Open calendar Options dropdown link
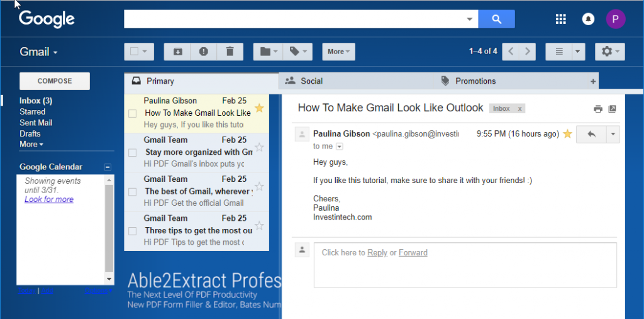The width and height of the screenshot is (644, 319). 99,291
